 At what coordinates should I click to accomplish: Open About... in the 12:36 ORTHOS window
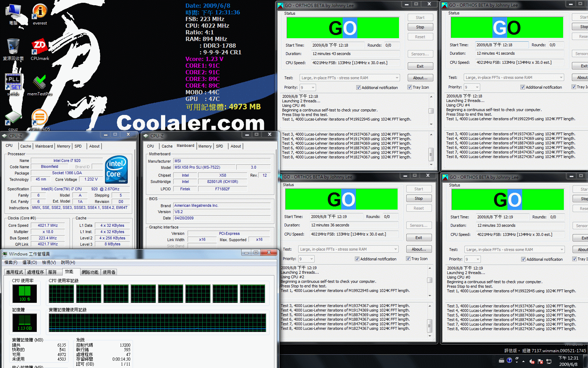419,249
